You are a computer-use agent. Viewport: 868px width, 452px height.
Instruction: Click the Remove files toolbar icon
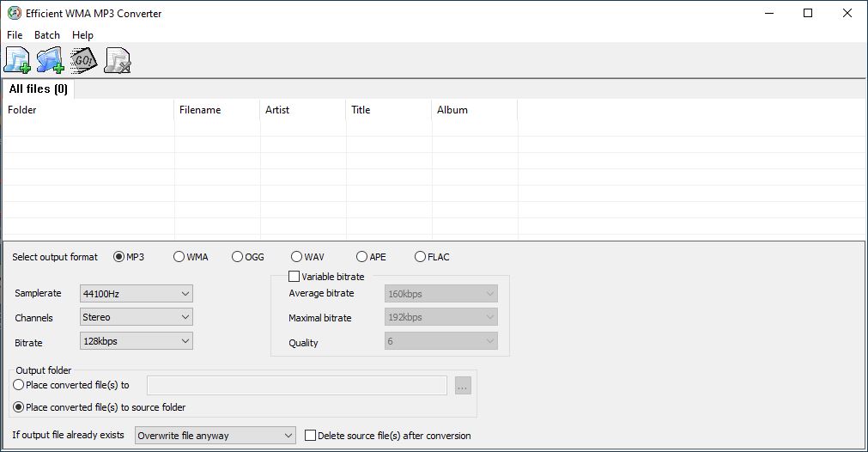pos(118,60)
